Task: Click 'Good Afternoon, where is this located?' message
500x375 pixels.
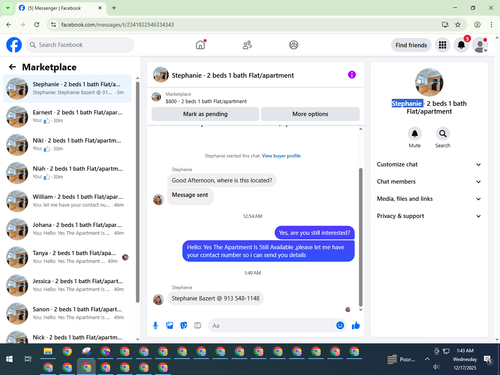Action: pyautogui.click(x=222, y=180)
